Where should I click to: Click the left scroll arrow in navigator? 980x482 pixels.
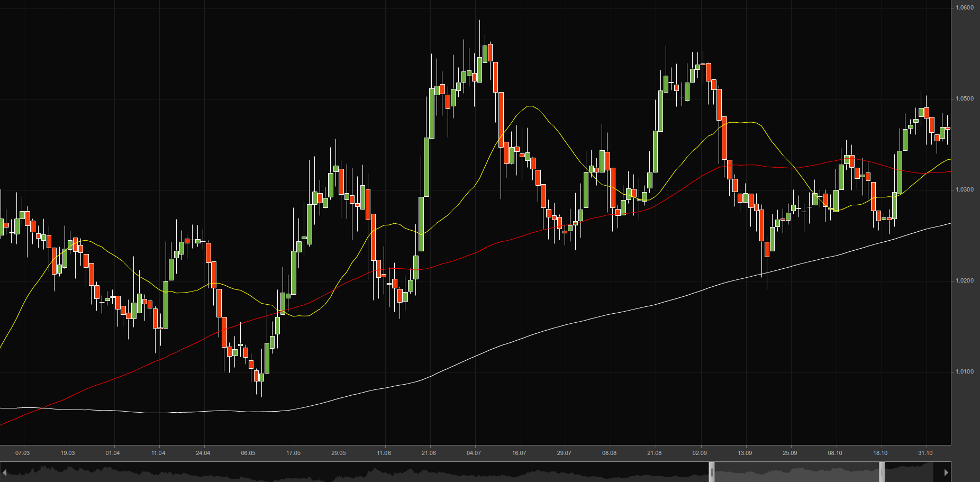pyautogui.click(x=4, y=472)
